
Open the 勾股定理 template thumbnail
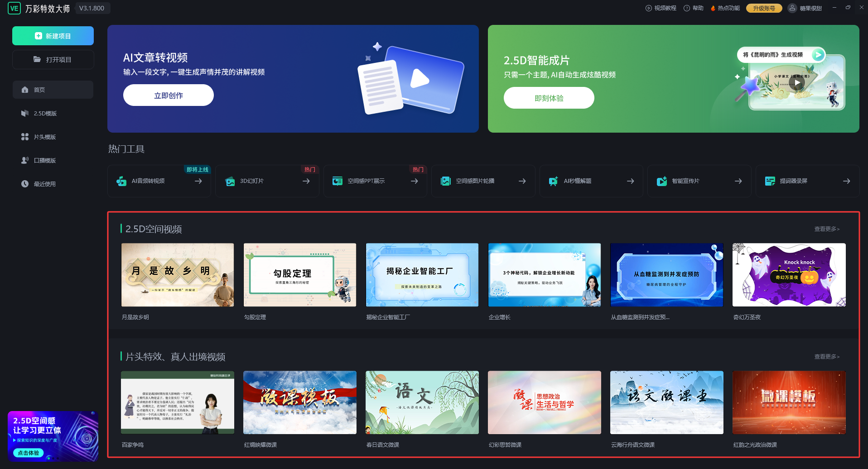[x=300, y=275]
